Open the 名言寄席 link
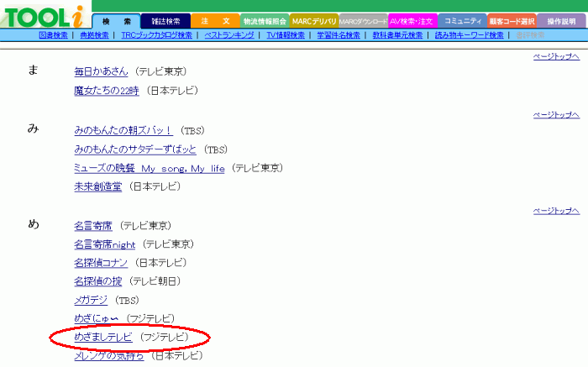The width and height of the screenshot is (588, 367). coord(93,226)
